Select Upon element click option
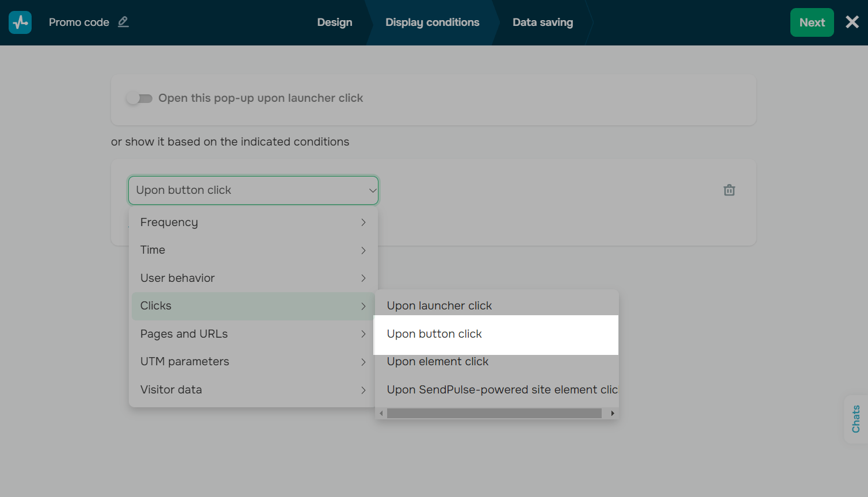Viewport: 868px width, 497px height. pos(438,362)
